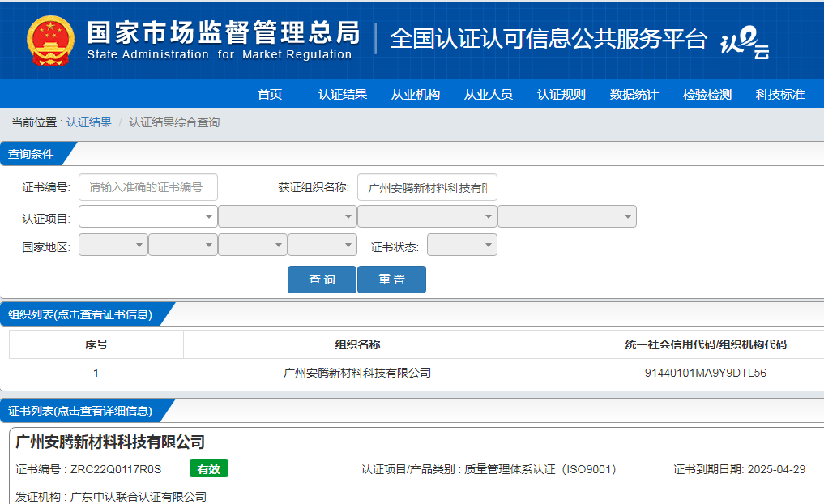This screenshot has height=504, width=824.
Task: Open the first 国家地区 dropdown
Action: pos(113,245)
